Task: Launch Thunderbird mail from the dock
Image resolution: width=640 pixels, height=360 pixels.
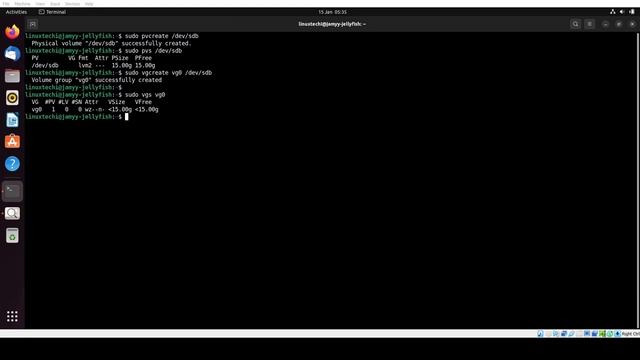Action: pos(12,54)
